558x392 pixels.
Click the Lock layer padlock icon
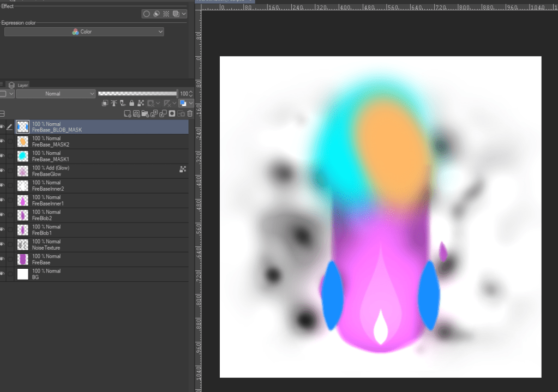click(x=131, y=103)
